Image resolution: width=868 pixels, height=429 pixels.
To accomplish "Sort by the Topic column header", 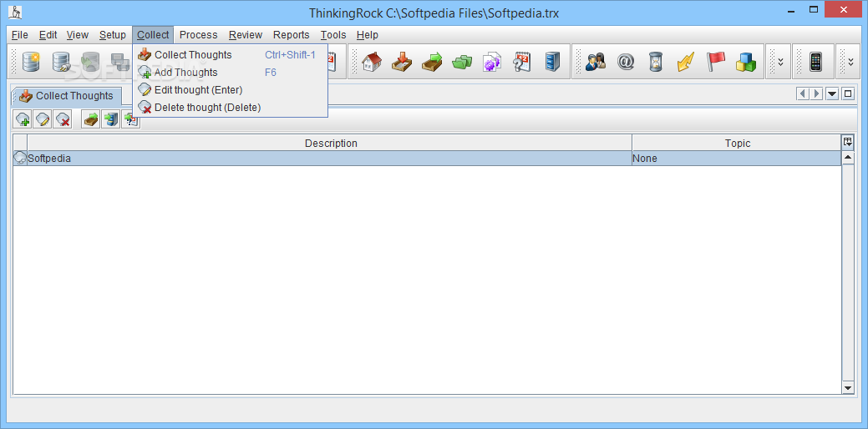I will (737, 144).
